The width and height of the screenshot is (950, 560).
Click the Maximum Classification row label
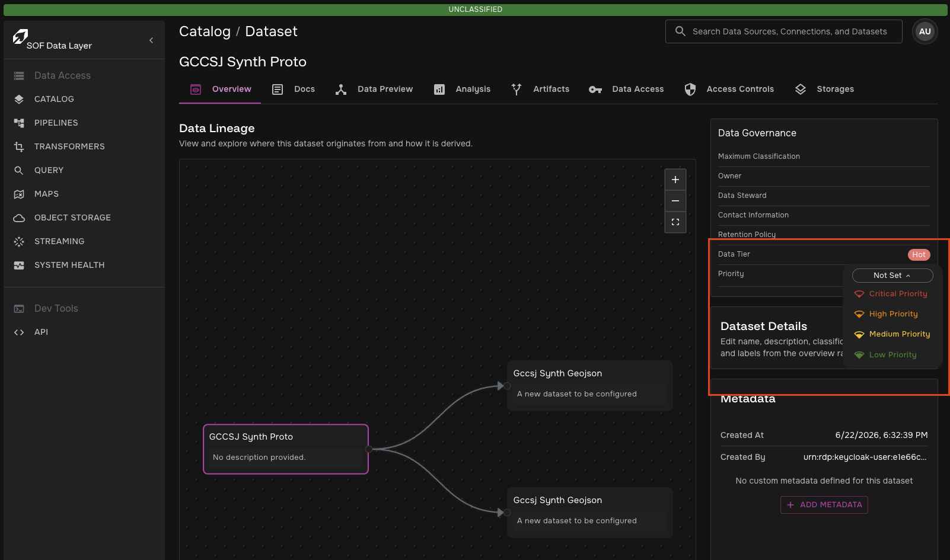click(759, 156)
